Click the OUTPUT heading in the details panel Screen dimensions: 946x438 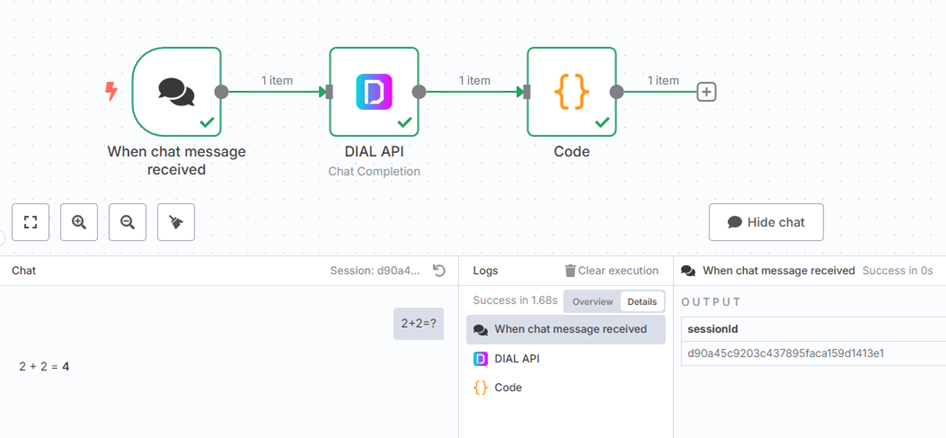click(x=711, y=302)
